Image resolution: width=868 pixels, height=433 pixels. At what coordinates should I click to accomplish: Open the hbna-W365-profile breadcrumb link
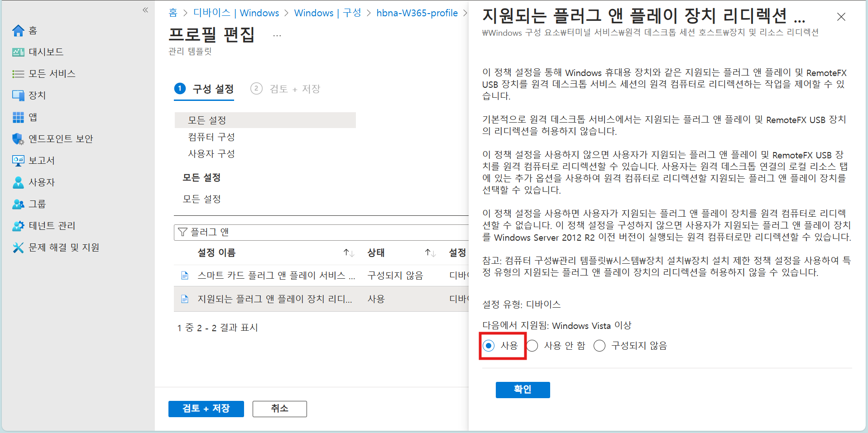pos(417,13)
